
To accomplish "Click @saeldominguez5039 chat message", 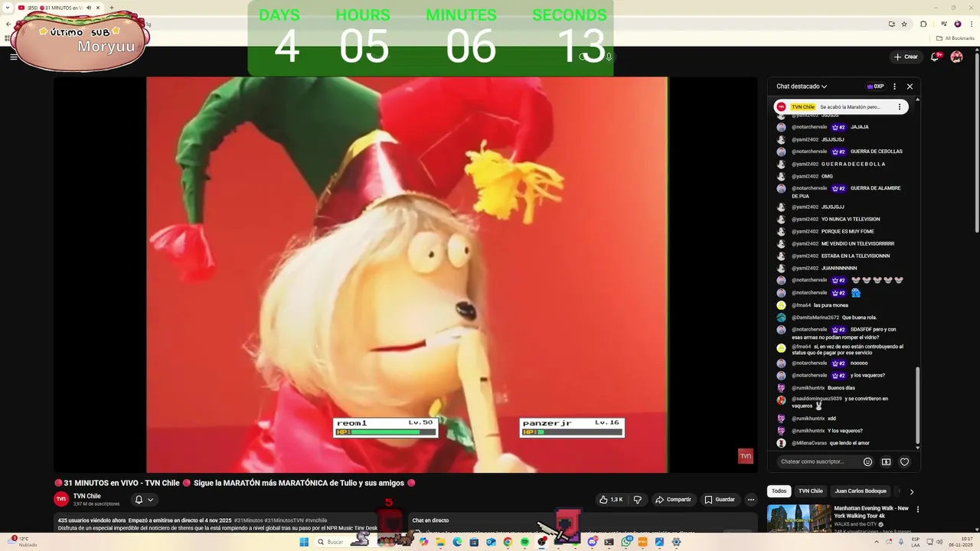I will pyautogui.click(x=842, y=403).
